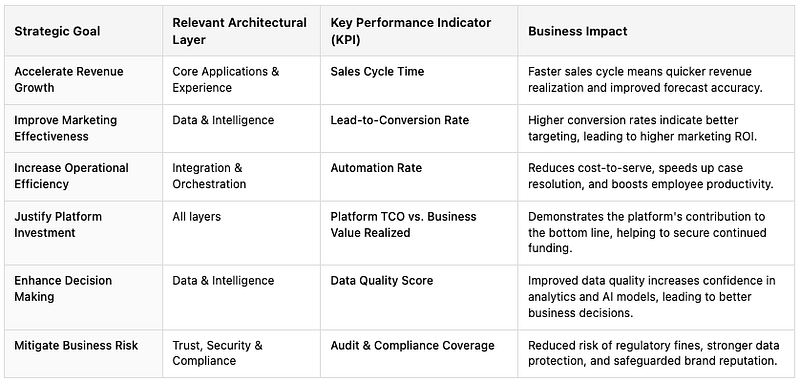
Task: Select the Core Applications & Experience cell
Action: click(x=226, y=79)
